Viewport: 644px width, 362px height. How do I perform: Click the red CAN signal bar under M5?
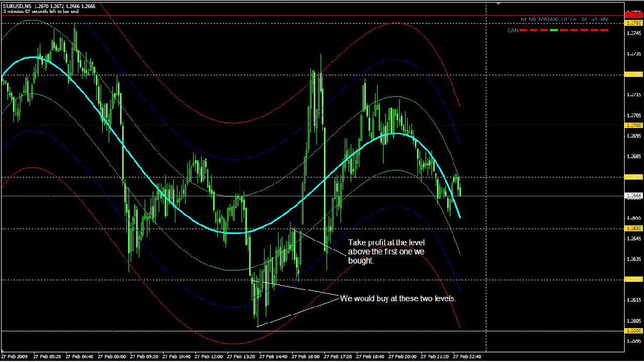pyautogui.click(x=534, y=30)
